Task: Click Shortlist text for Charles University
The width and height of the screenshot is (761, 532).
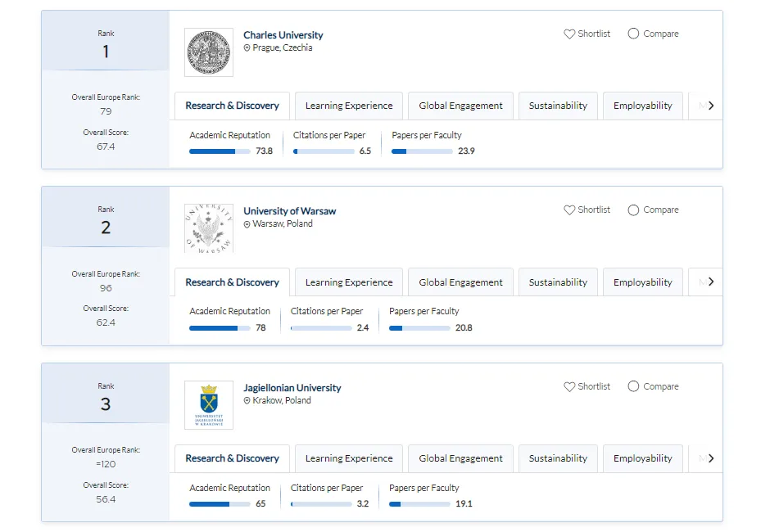Action: coord(594,34)
